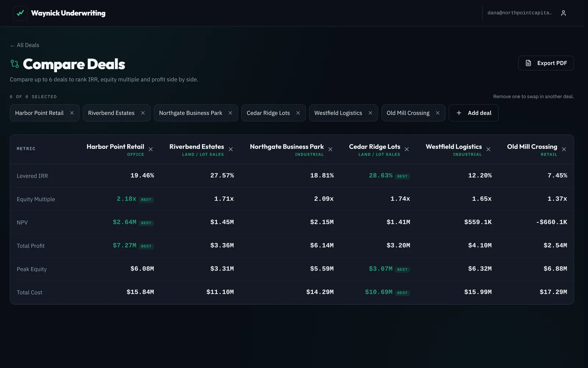Viewport: 588px width, 368px height.
Task: Click the Compare Deals icon beside heading
Action: (x=14, y=64)
